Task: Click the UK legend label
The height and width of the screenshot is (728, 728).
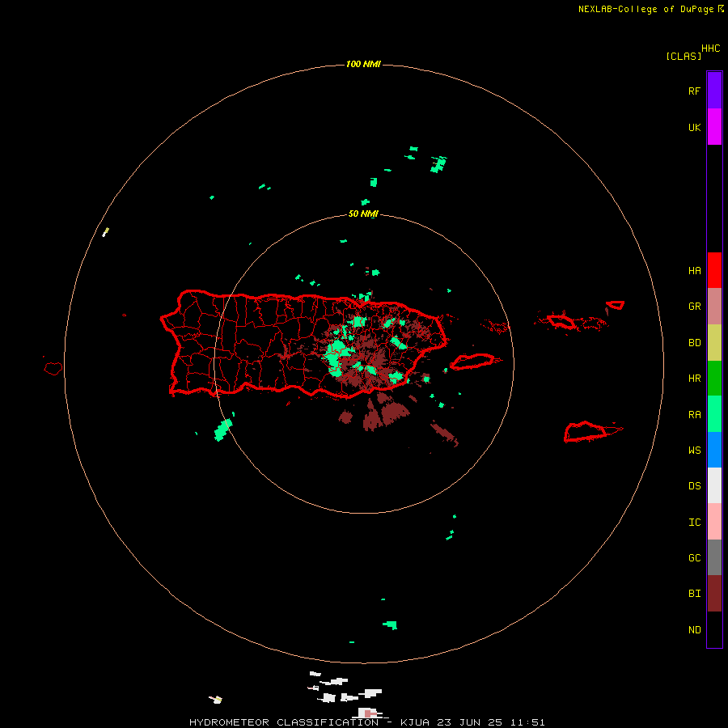Action: (694, 127)
